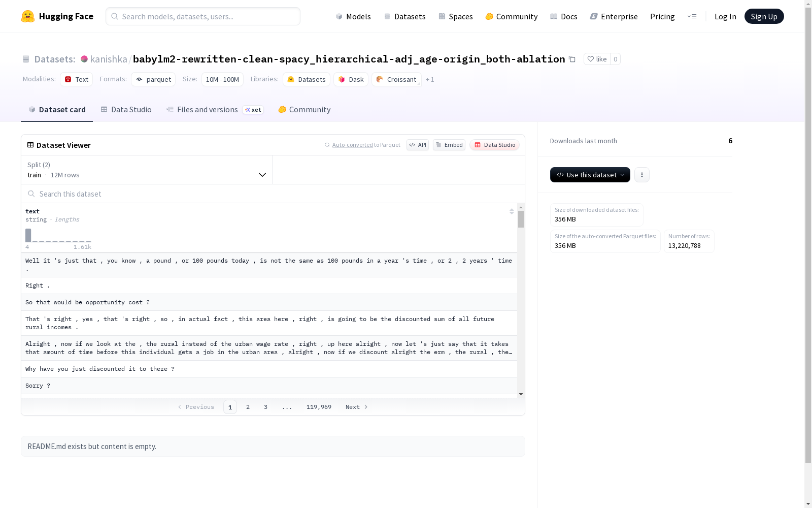The image size is (812, 508).
Task: Open the Files and versions tab
Action: click(215, 109)
